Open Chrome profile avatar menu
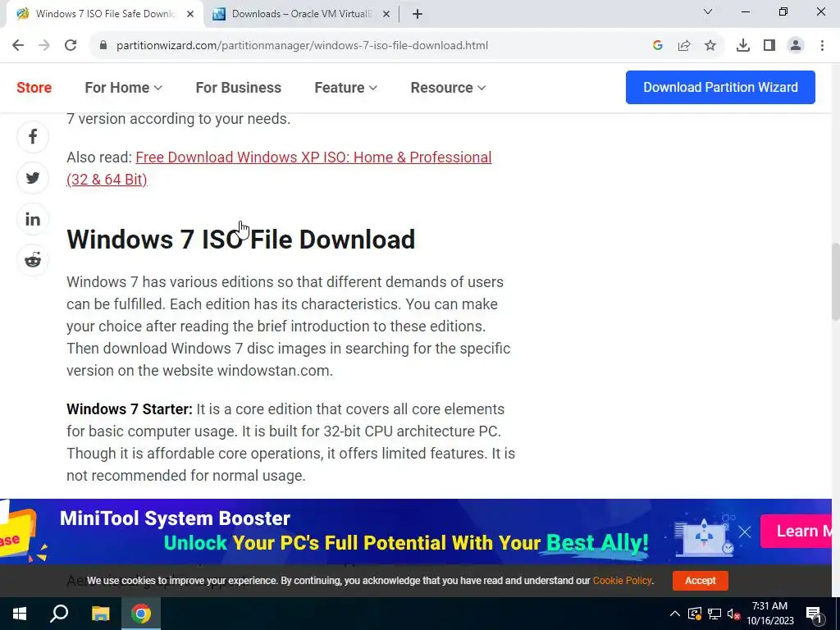The width and height of the screenshot is (840, 630). [x=796, y=45]
